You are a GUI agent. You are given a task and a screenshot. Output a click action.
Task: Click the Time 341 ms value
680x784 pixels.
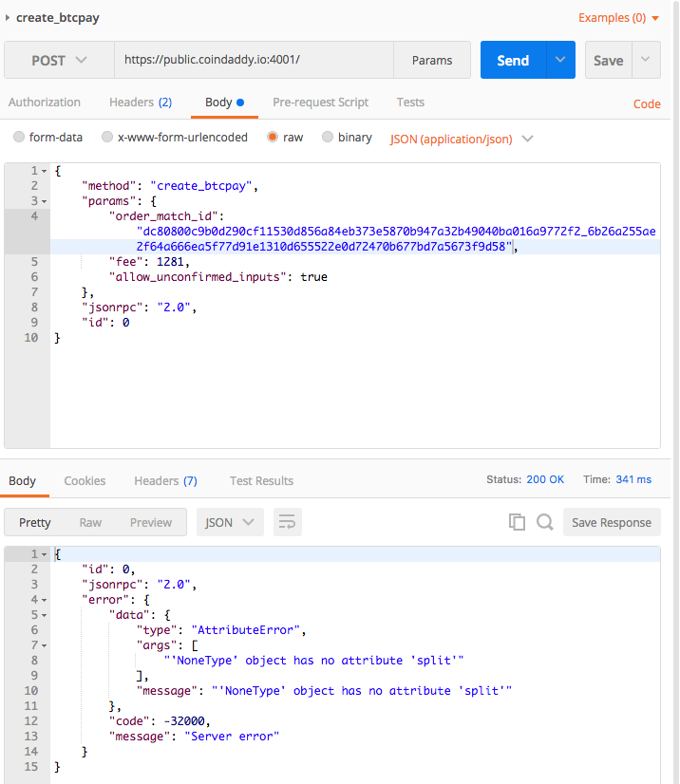click(x=633, y=479)
